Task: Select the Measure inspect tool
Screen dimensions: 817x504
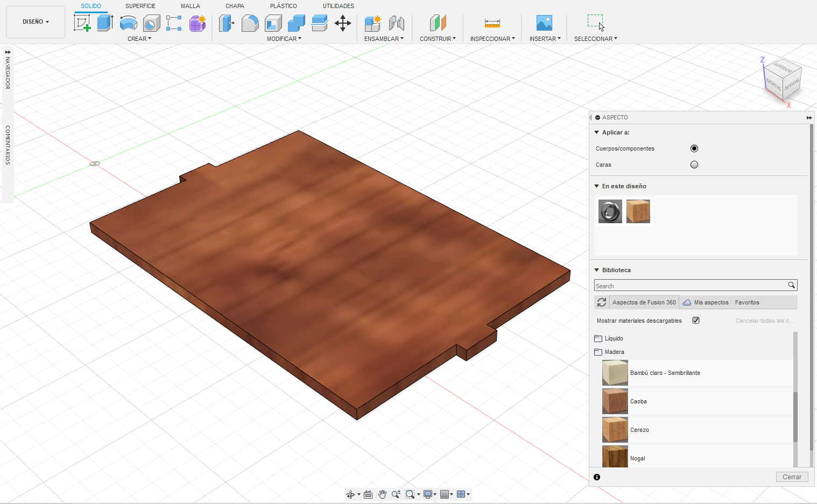Action: click(x=492, y=23)
